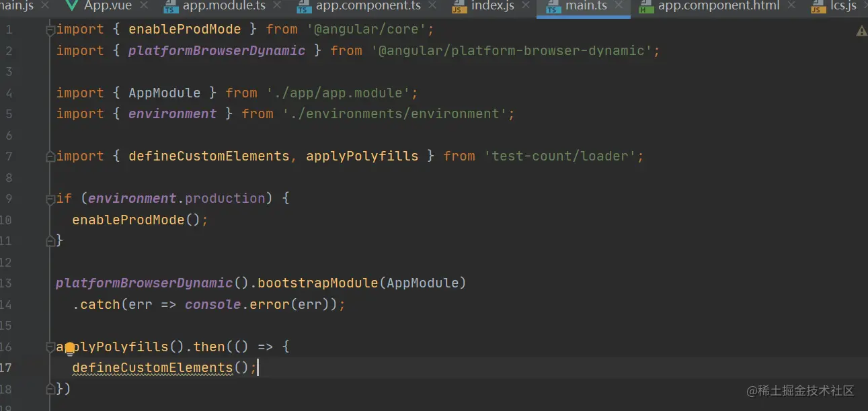868x411 pixels.
Task: Switch to the app.component.html tab
Action: (x=718, y=6)
